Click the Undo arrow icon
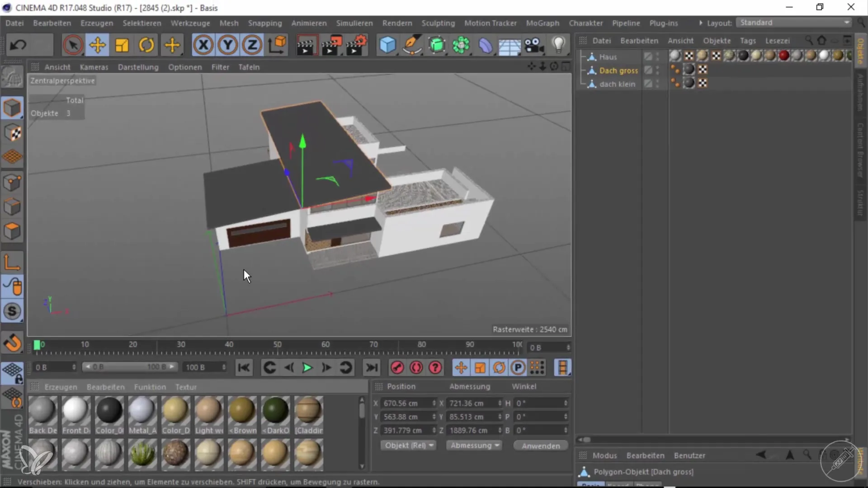Viewport: 868px width, 488px height. [19, 45]
